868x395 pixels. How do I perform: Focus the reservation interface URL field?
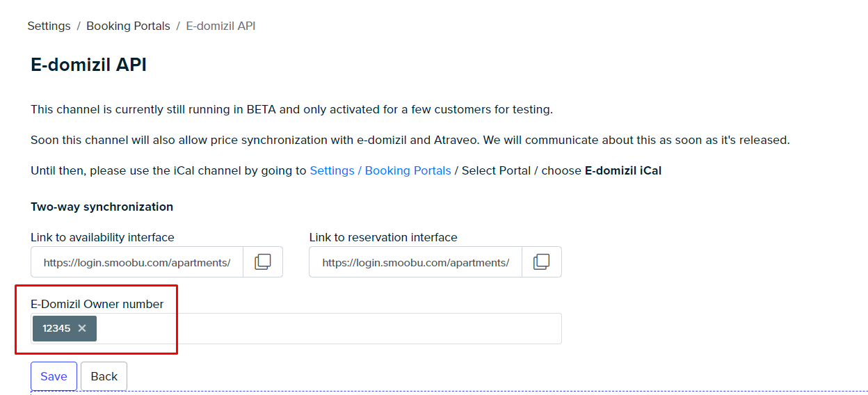[416, 262]
